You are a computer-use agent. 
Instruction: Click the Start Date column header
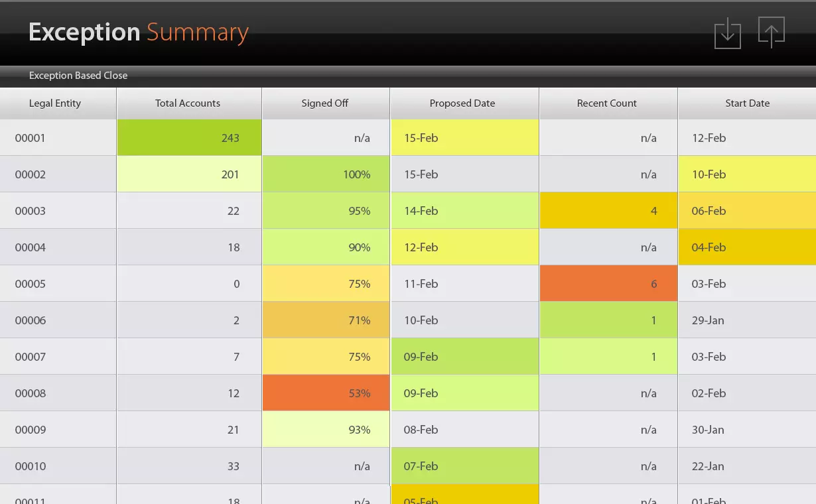click(x=748, y=103)
